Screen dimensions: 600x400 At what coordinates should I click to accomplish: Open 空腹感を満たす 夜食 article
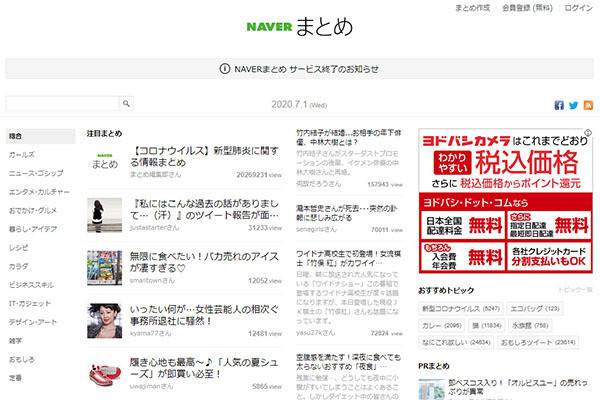click(349, 362)
